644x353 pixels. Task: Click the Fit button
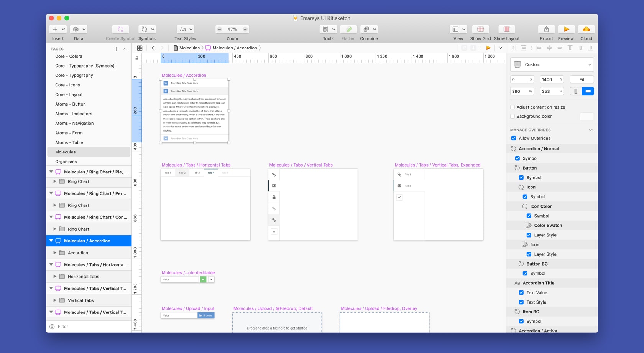[582, 79]
